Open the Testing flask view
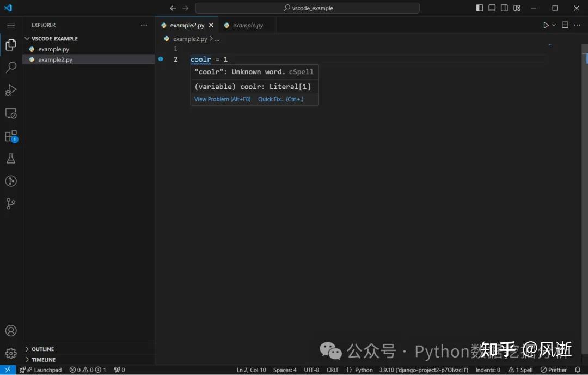Image resolution: width=588 pixels, height=375 pixels. pyautogui.click(x=11, y=159)
